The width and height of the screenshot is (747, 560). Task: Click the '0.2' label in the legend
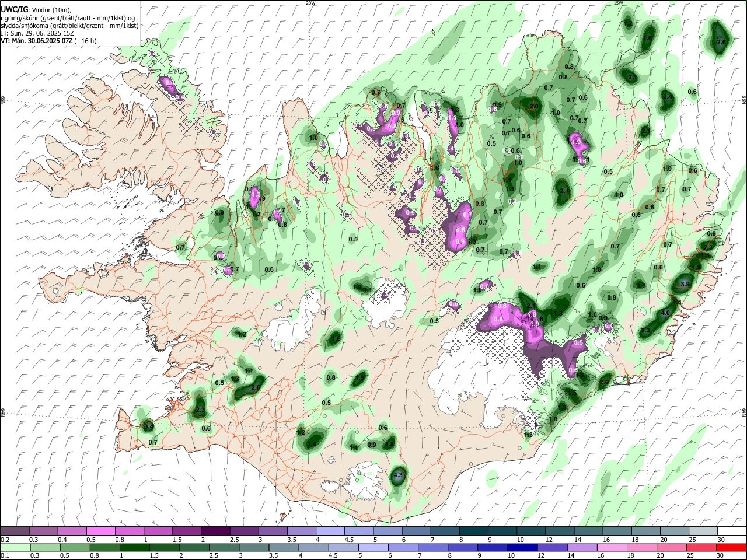[x=5, y=540]
